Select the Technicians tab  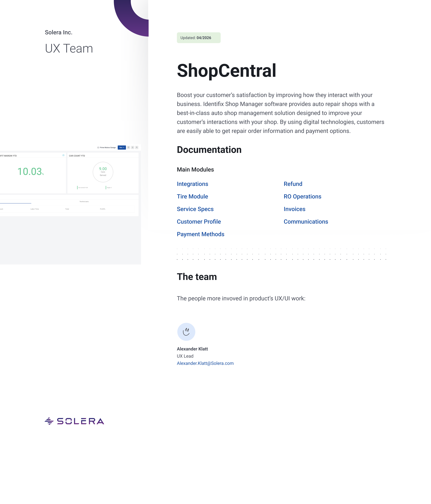coord(84,202)
